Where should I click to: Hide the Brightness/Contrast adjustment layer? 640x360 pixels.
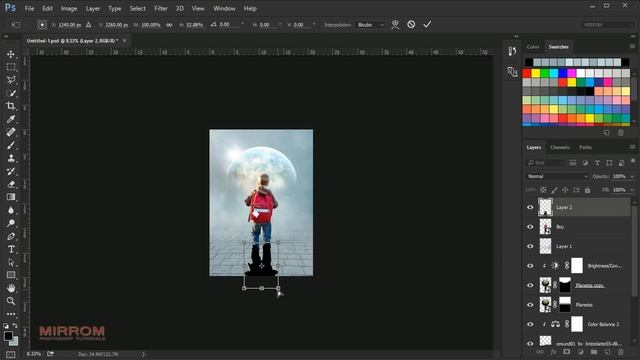click(530, 266)
